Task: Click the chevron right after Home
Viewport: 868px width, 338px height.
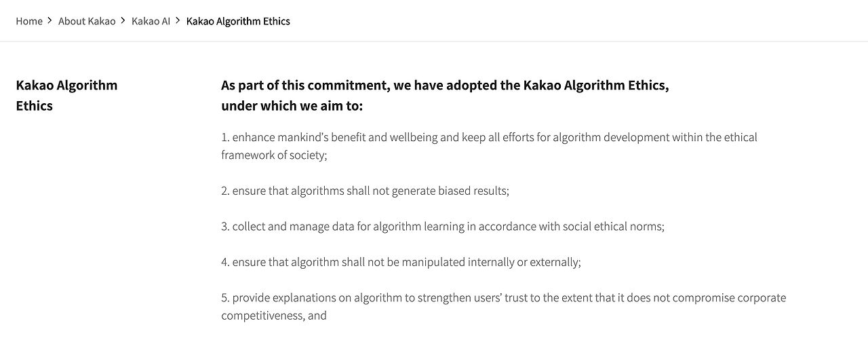Action: click(x=50, y=21)
